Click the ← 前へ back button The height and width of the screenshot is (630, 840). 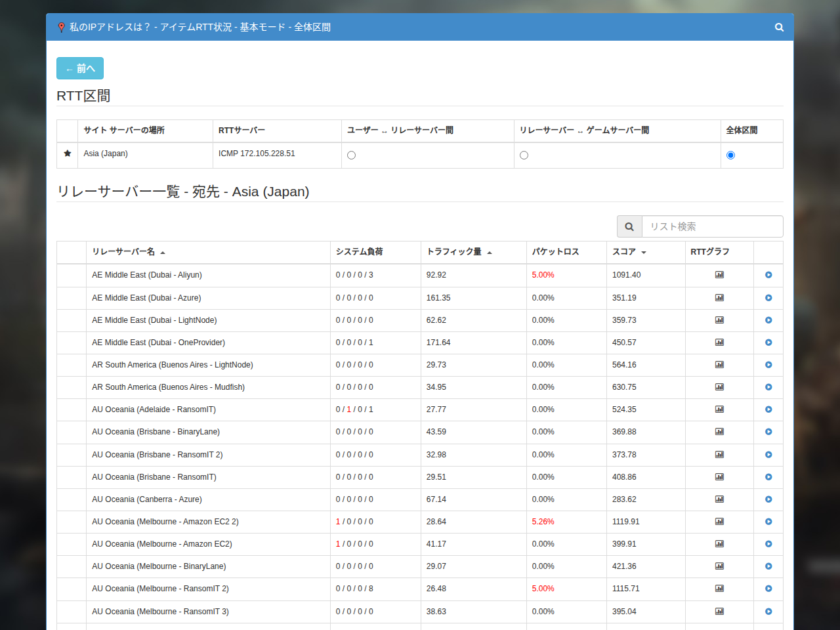[80, 68]
